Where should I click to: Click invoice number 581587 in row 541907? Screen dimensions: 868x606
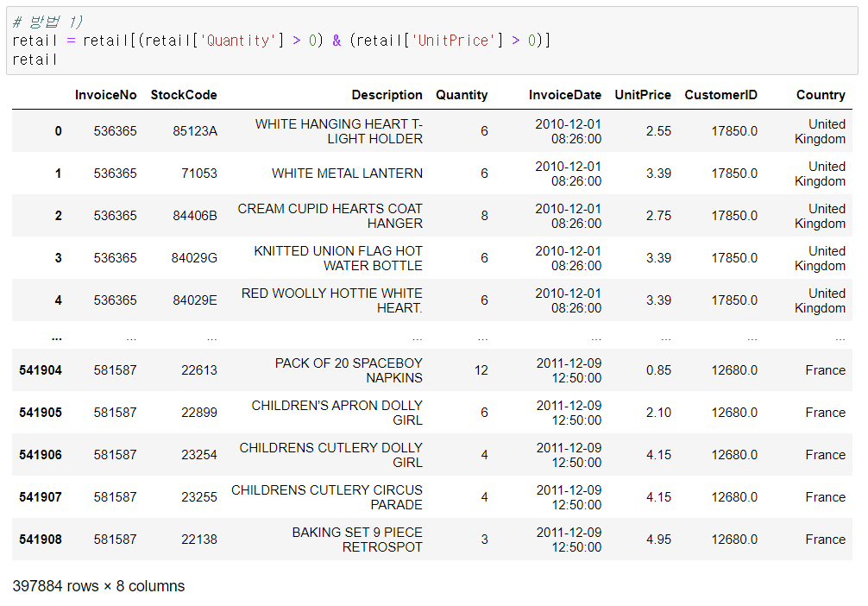click(x=115, y=497)
